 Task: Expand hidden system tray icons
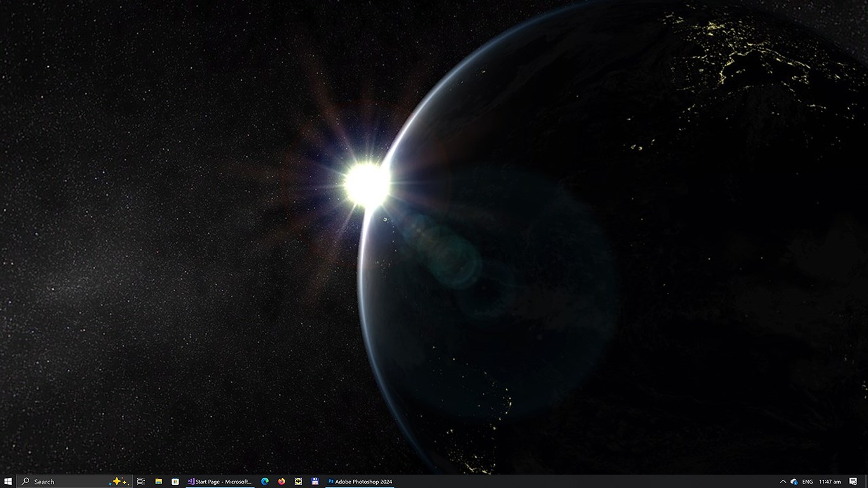pos(783,482)
